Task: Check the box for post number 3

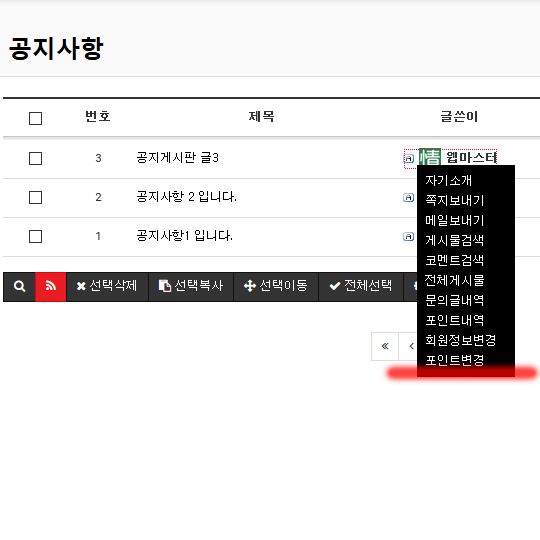Action: (x=35, y=159)
